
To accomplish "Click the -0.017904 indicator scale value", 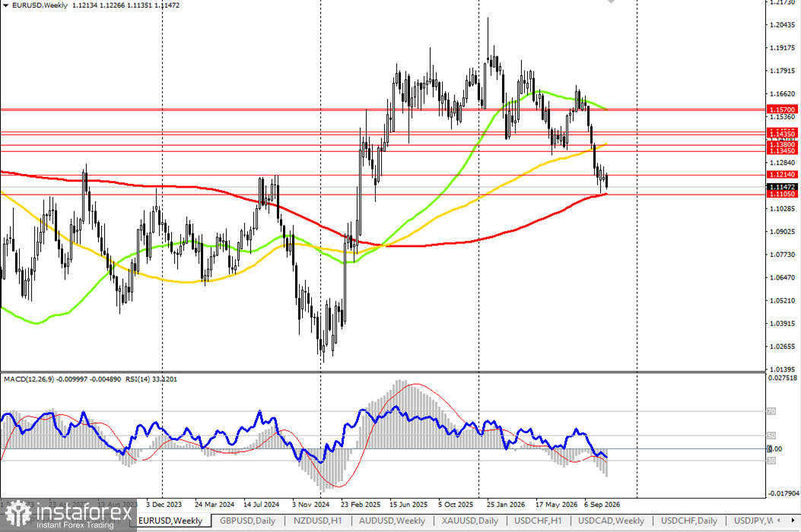I will 783,493.
